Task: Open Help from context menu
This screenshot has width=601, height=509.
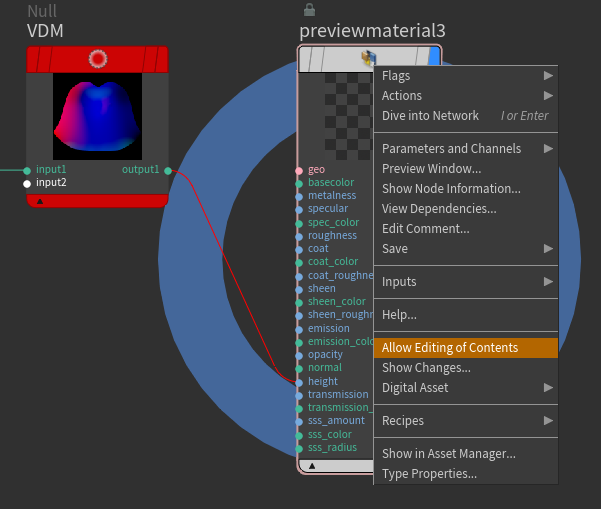Action: [466, 315]
